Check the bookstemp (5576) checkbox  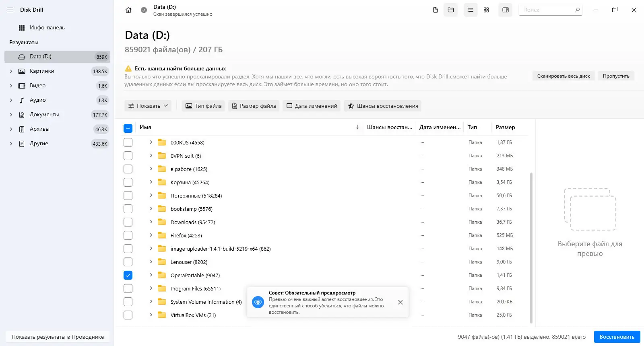tap(128, 209)
